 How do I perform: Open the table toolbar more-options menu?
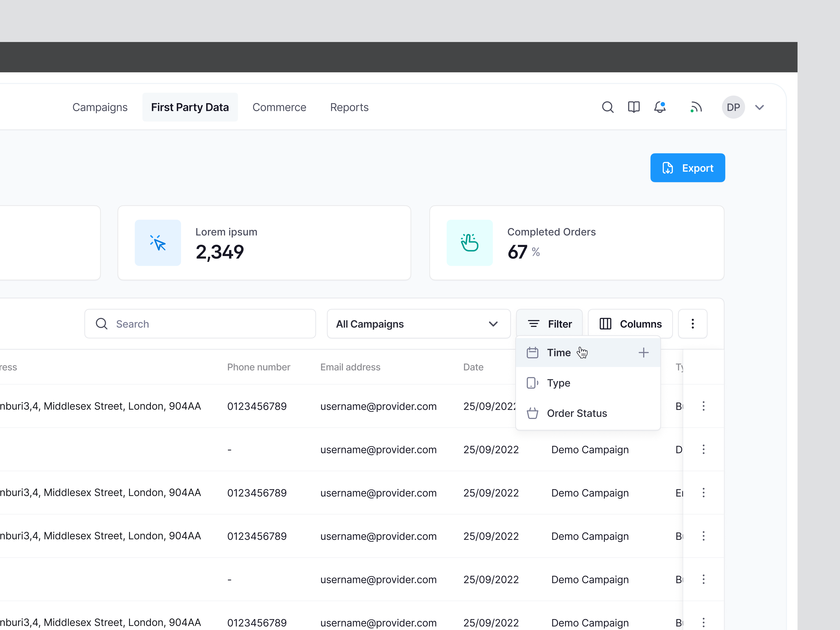693,324
